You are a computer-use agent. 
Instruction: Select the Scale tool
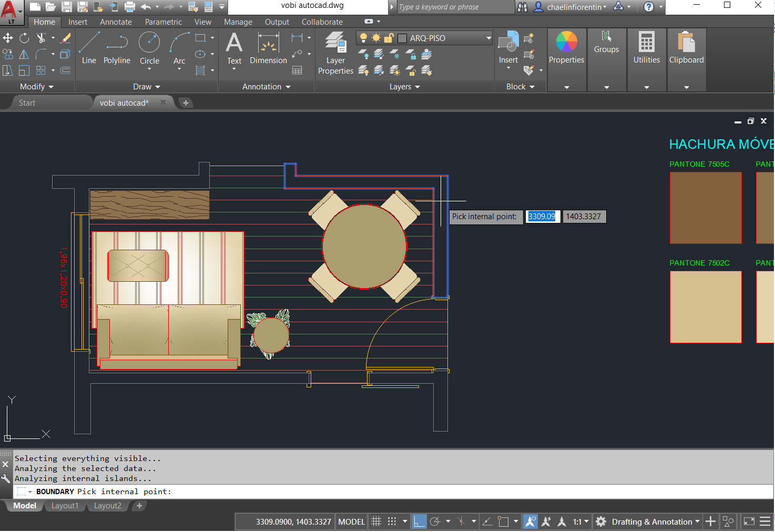[x=24, y=70]
